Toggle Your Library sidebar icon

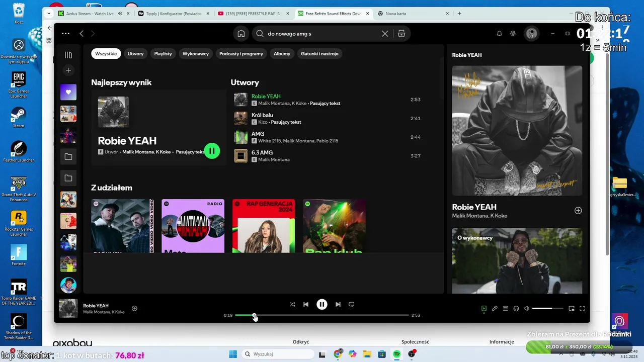point(68,55)
